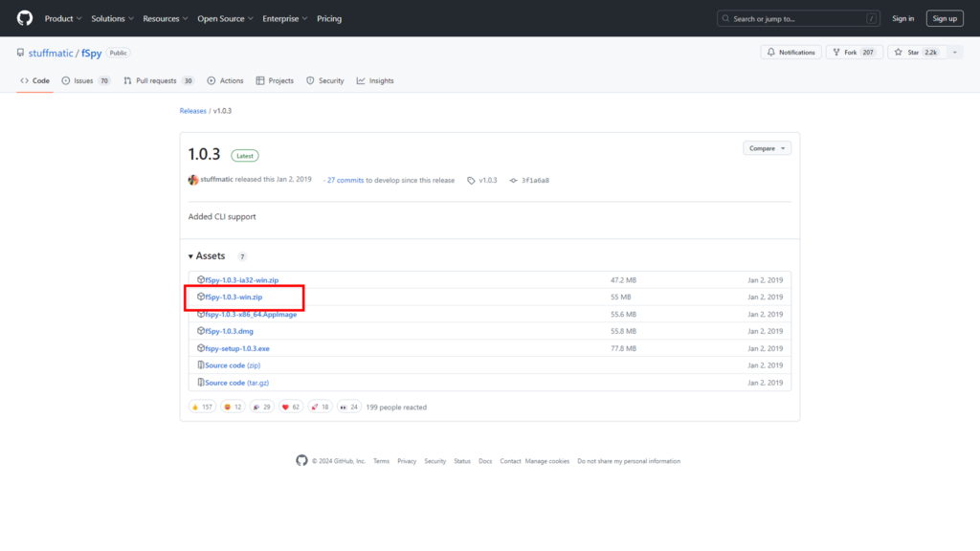Click the thumbs up reaction emoji
Screen dimensions: 980x551
[195, 407]
